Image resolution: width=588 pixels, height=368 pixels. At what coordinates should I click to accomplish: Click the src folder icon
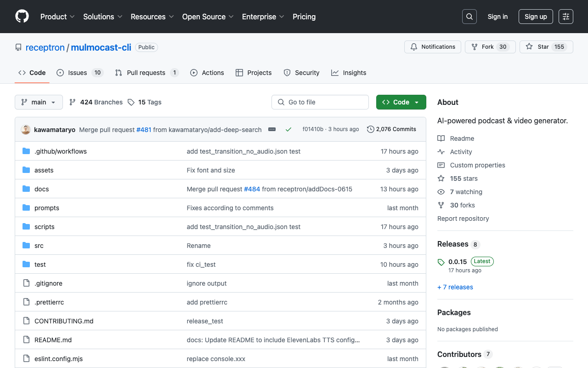[x=26, y=246]
